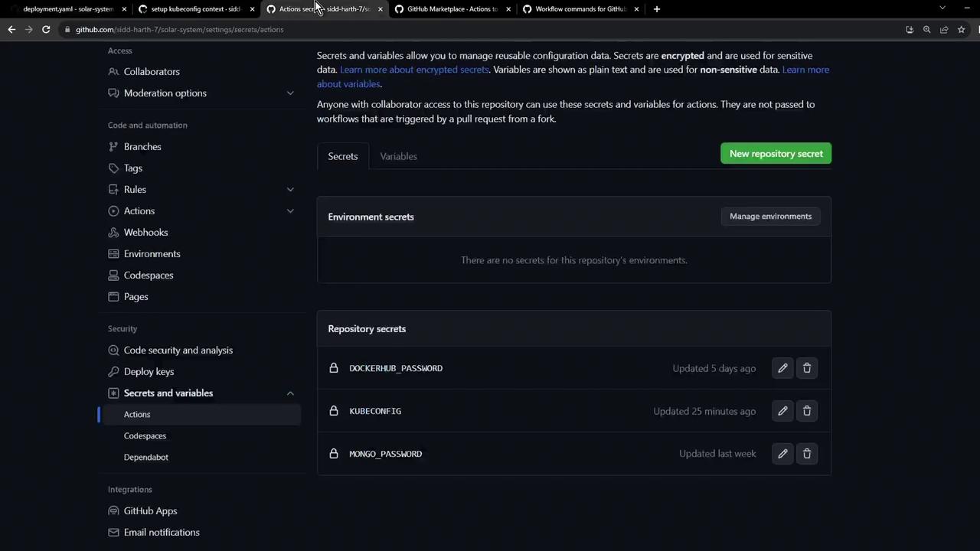Click the Environments server icon
980x551 pixels.
point(113,254)
